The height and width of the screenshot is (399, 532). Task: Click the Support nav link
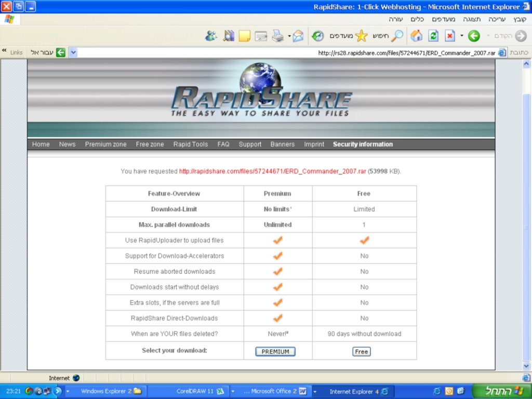[250, 144]
